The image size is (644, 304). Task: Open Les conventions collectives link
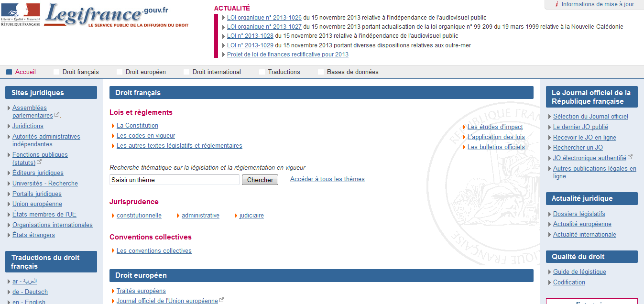[x=154, y=251]
